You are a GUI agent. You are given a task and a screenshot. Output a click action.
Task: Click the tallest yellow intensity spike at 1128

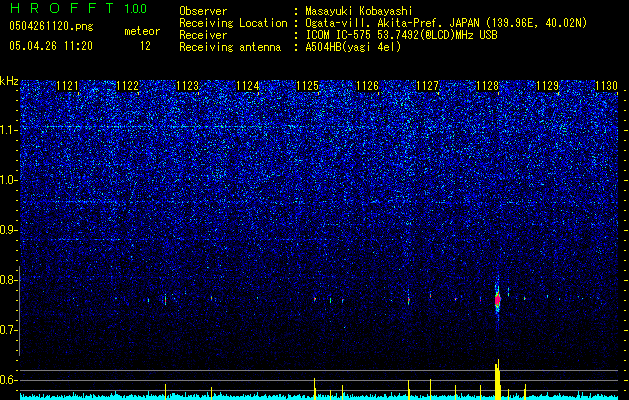(497, 380)
